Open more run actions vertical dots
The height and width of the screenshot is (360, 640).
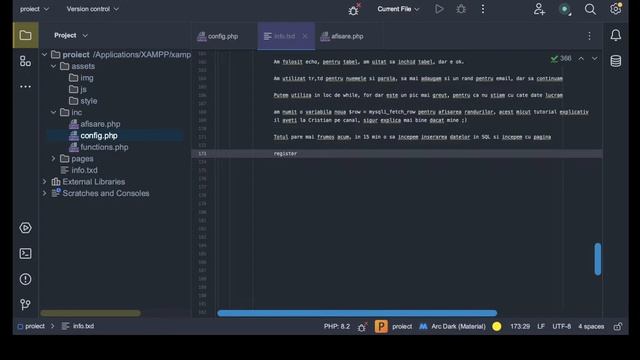(x=483, y=9)
